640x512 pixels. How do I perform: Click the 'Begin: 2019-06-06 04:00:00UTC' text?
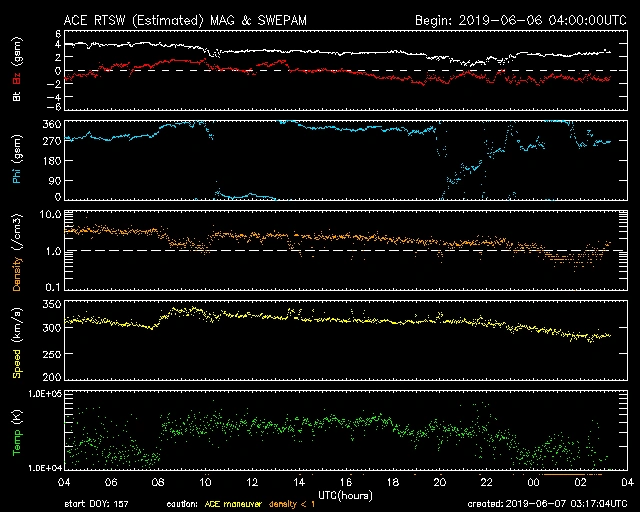[x=520, y=20]
